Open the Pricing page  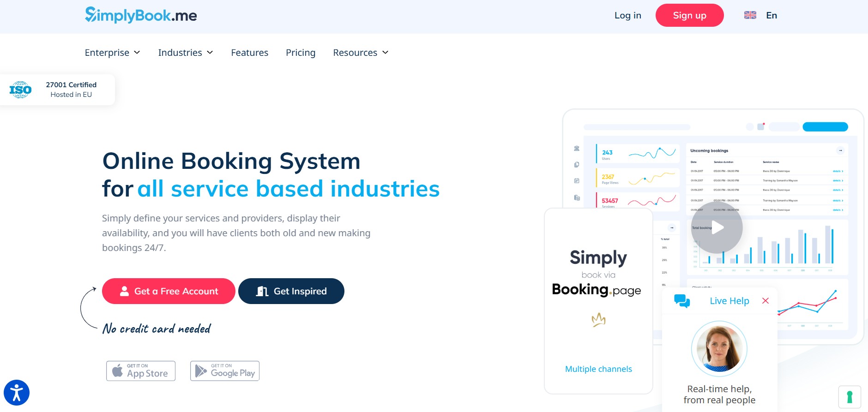(301, 53)
